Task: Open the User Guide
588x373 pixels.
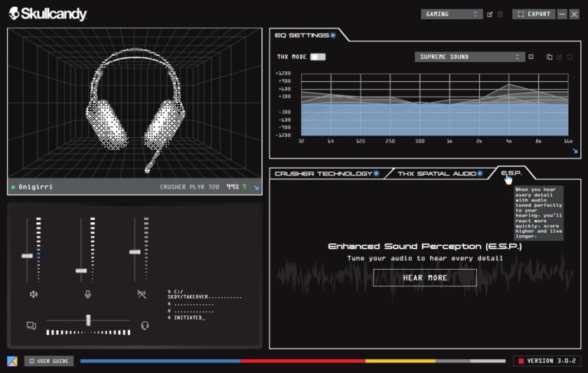Action: 49,361
